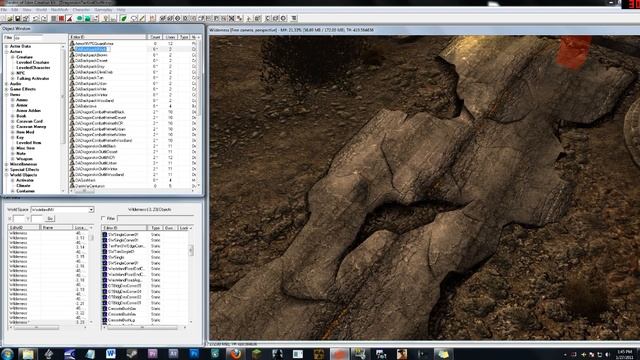Click the black X-shaped toolbar icon
The width and height of the screenshot is (640, 360).
tap(231, 18)
